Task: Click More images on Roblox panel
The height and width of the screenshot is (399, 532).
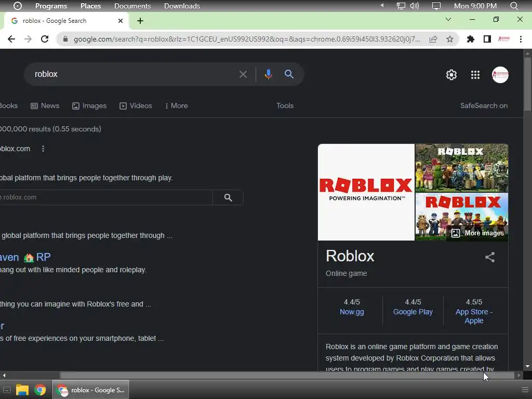Action: click(x=478, y=233)
